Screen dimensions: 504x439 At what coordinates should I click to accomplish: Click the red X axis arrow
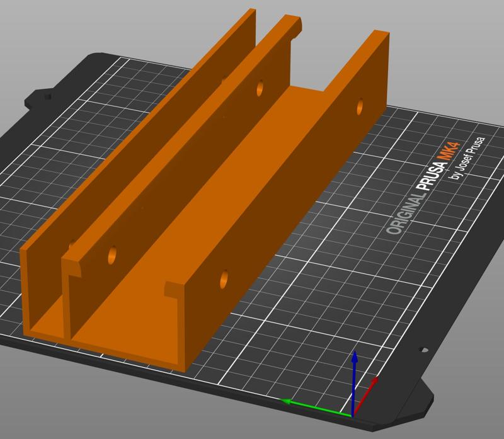pos(366,396)
